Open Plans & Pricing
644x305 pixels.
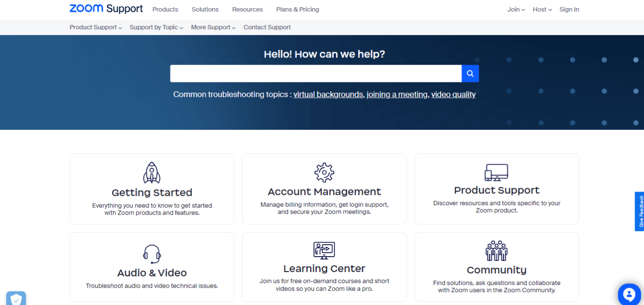click(297, 10)
